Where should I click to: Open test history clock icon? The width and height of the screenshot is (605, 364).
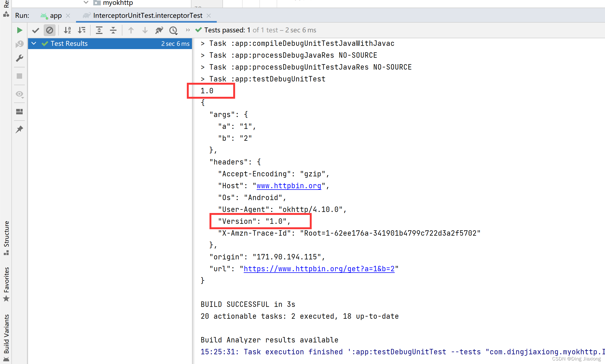click(x=173, y=30)
